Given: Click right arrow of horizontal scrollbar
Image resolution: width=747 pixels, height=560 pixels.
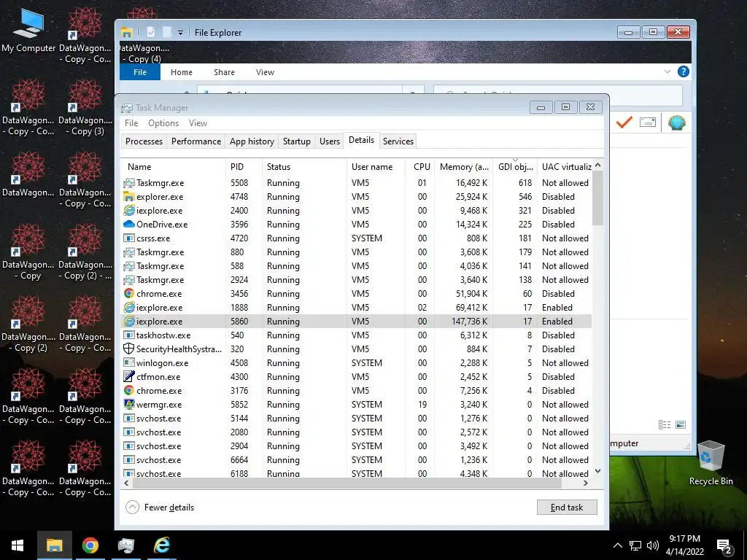Looking at the screenshot, I should pos(586,483).
